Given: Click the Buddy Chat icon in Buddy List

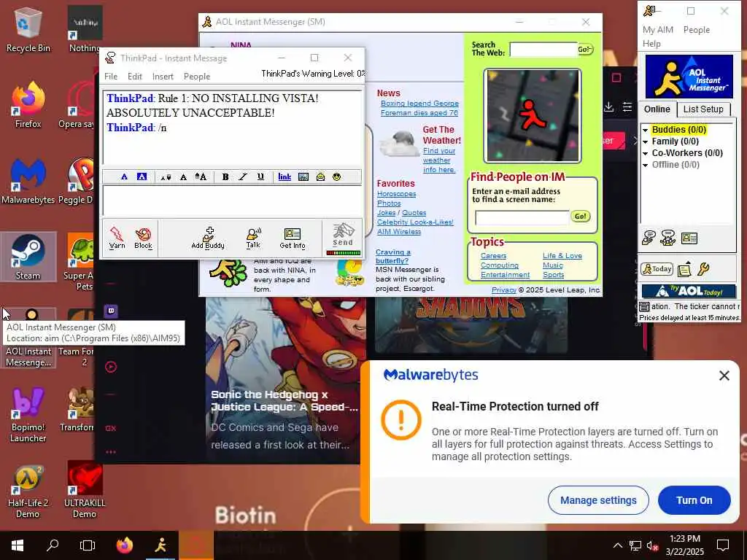Looking at the screenshot, I should (668, 237).
